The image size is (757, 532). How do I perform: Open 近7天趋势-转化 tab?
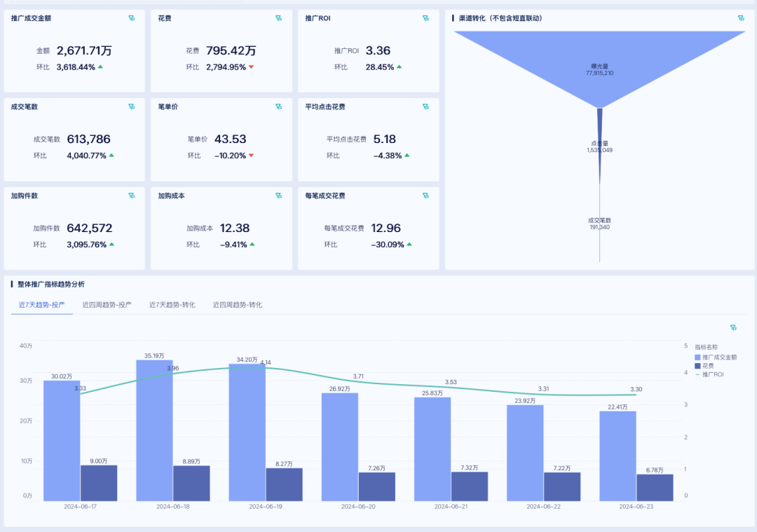tap(172, 305)
